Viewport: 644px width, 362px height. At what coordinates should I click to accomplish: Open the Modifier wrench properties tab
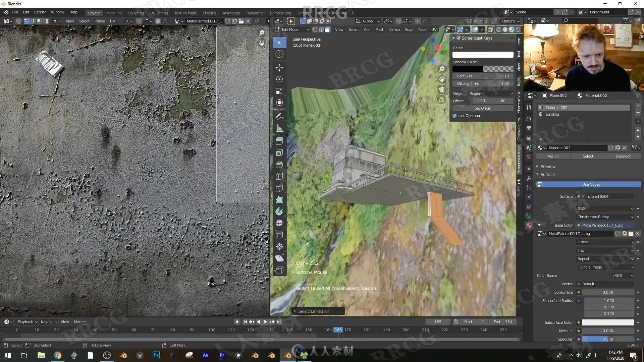(529, 178)
